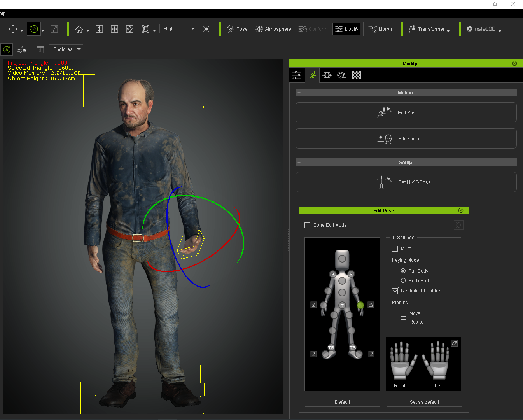
Task: Toggle the sun lighting icon
Action: (x=206, y=29)
